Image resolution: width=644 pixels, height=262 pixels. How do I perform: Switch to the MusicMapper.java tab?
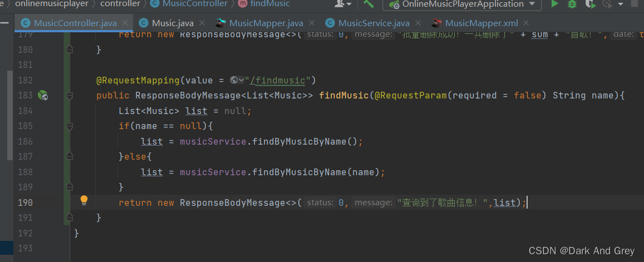266,23
